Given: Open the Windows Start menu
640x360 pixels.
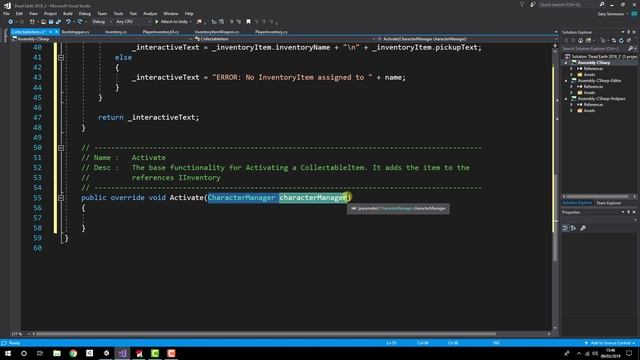Looking at the screenshot, I should click(x=7, y=353).
